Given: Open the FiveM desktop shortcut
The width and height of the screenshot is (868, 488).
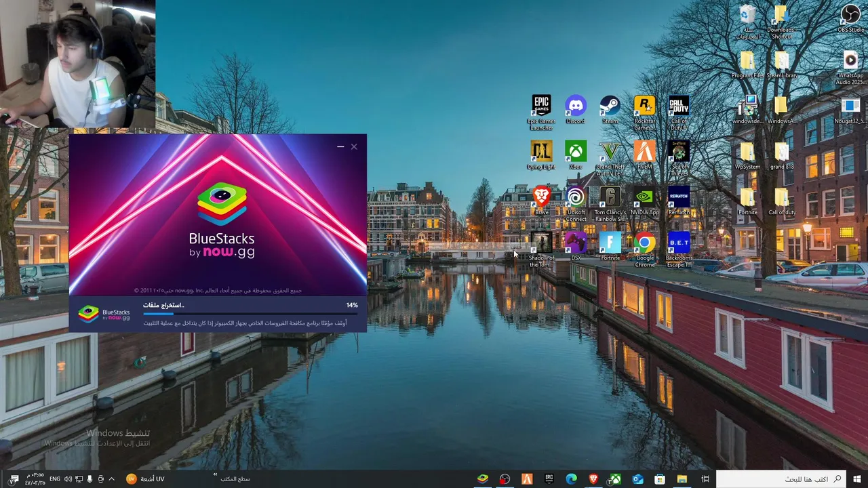Looking at the screenshot, I should (644, 155).
